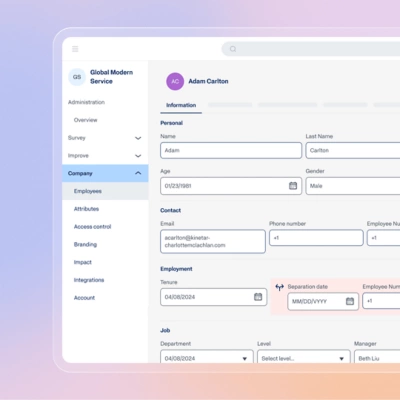Screen dimensions: 400x400
Task: Click the Survey menu label
Action: pyautogui.click(x=77, y=138)
